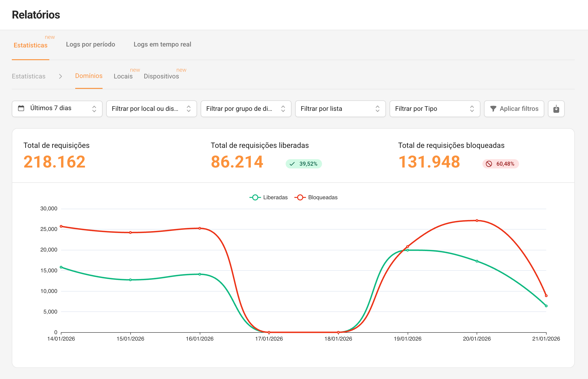Open the Filtrar por grupo dropdown

coord(246,109)
